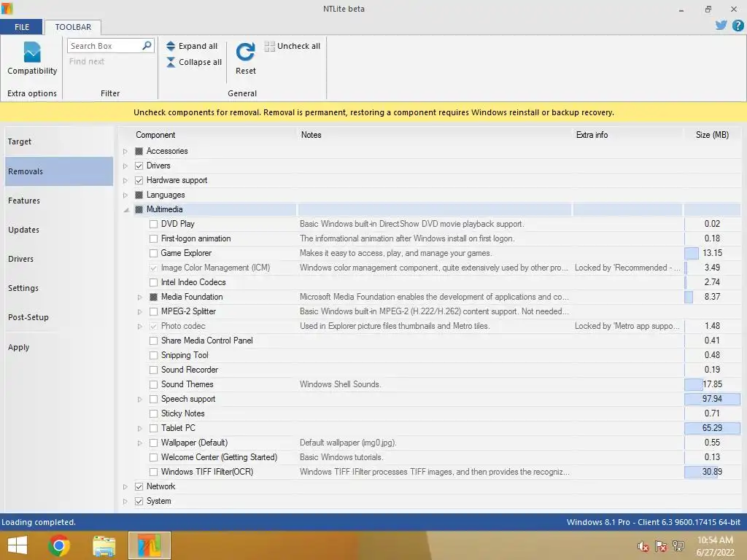This screenshot has height=560, width=747.
Task: Open the Target page in sidebar
Action: [x=59, y=141]
